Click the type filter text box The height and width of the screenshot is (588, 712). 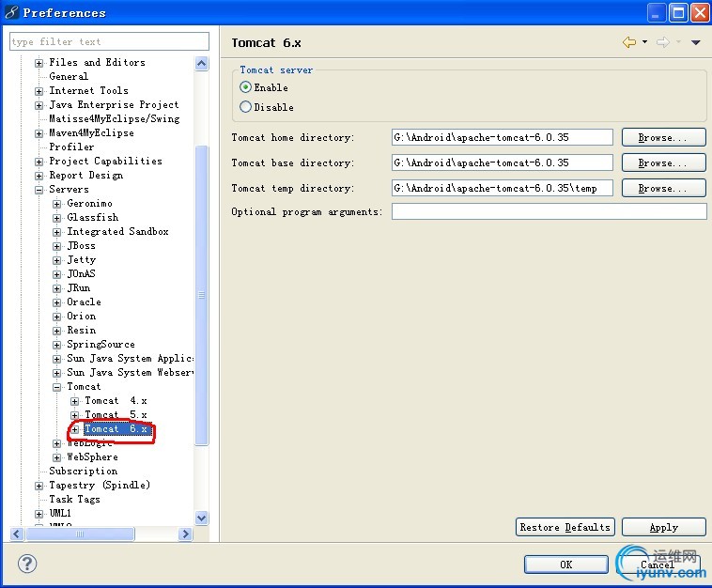pyautogui.click(x=109, y=41)
